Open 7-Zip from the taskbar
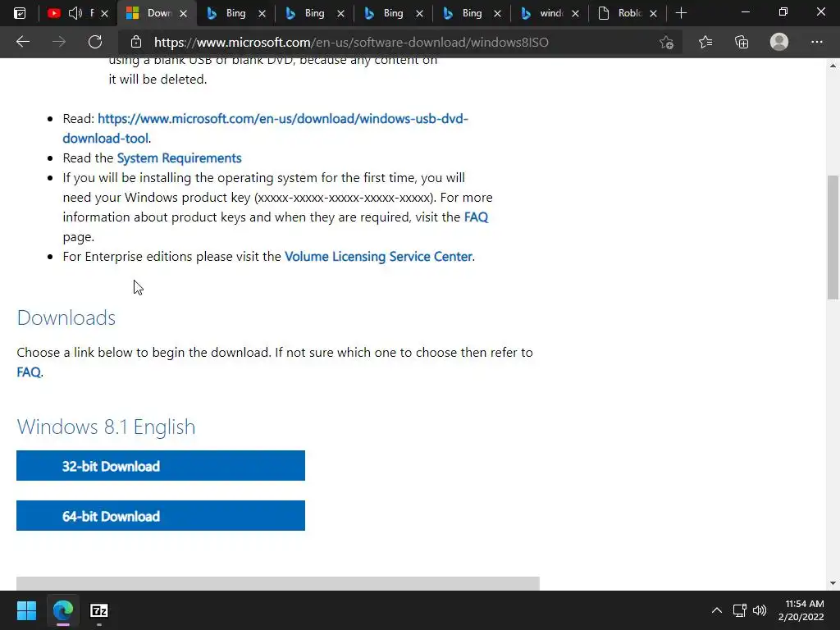 99,610
